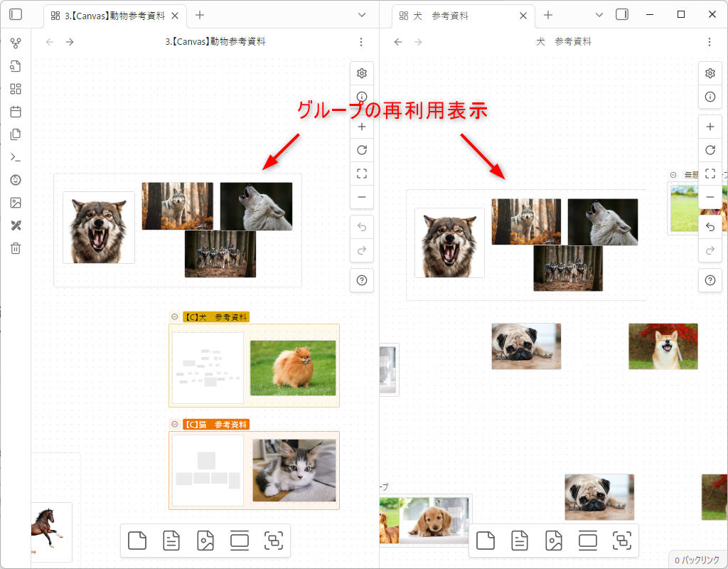Toggle the right sidebar
This screenshot has height=569, width=728.
[622, 14]
